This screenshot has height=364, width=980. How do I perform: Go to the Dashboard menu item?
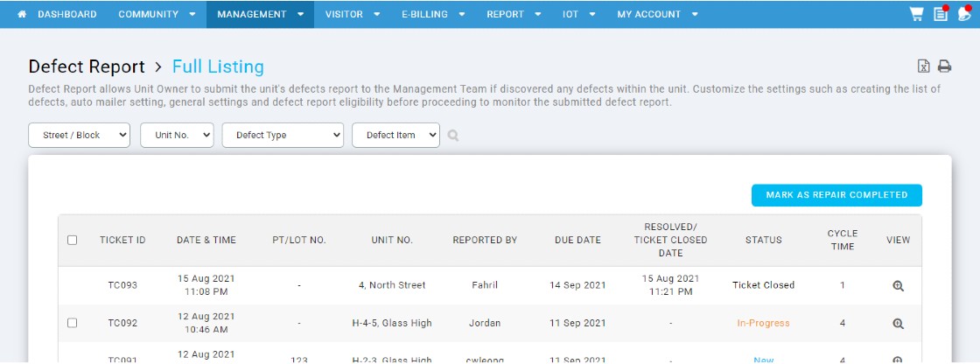pyautogui.click(x=66, y=14)
